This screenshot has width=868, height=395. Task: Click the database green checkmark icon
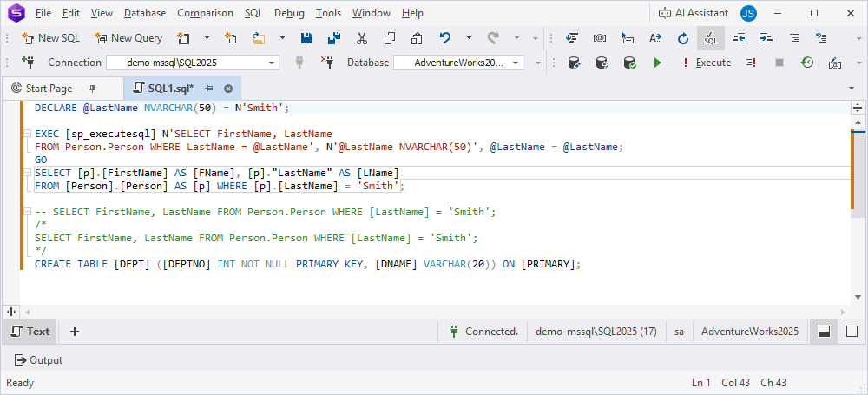[629, 63]
